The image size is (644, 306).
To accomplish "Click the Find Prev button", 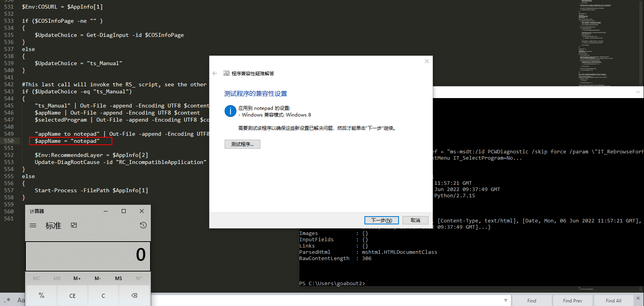I will click(573, 301).
